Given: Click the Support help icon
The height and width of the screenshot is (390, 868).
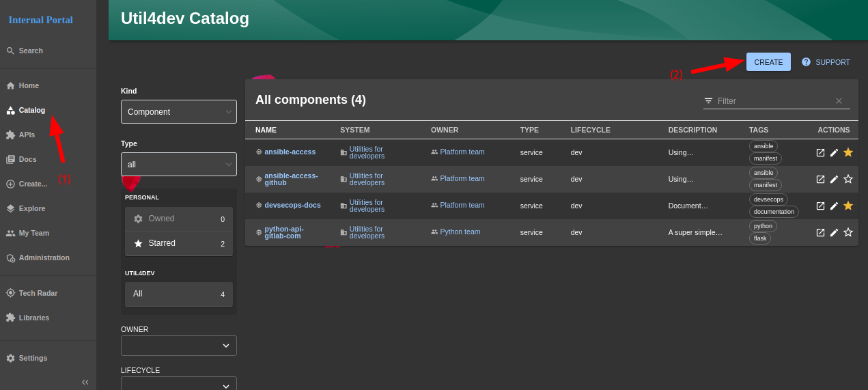Looking at the screenshot, I should tap(806, 62).
